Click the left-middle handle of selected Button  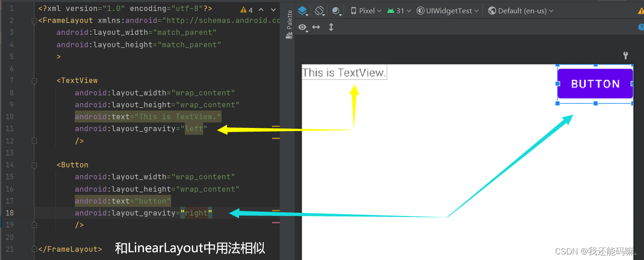tap(558, 83)
